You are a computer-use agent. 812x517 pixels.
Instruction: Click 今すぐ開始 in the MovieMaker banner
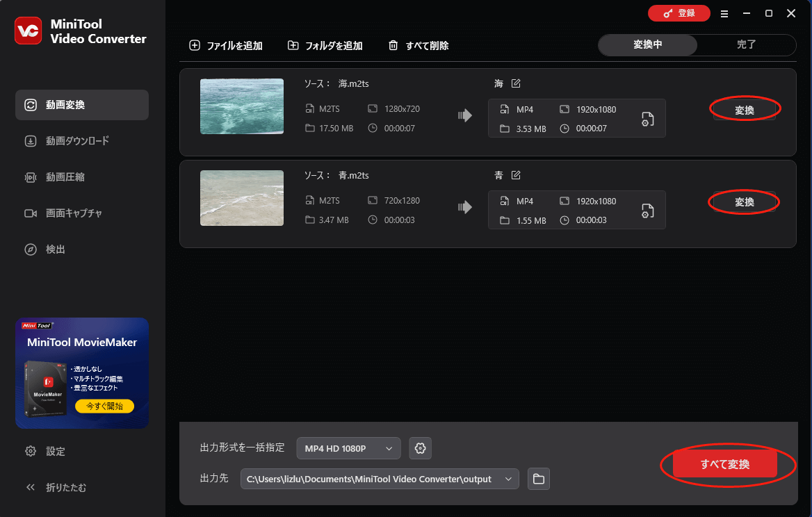[104, 407]
